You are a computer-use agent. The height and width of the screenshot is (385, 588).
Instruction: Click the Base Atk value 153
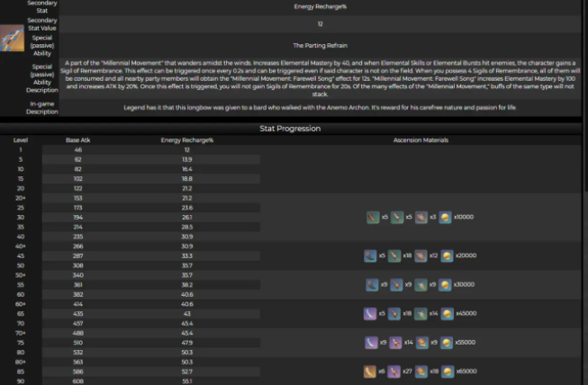coord(78,198)
